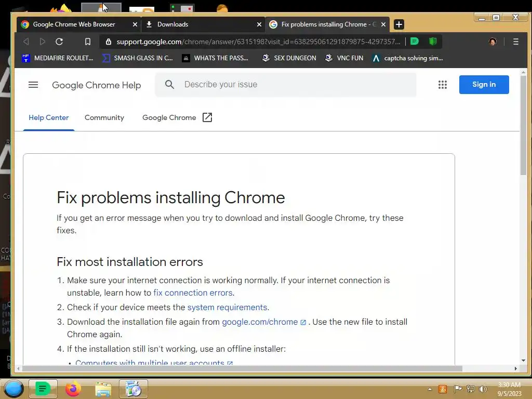This screenshot has height=399, width=532.
Task: Open the green shield extension icon
Action: (433, 42)
